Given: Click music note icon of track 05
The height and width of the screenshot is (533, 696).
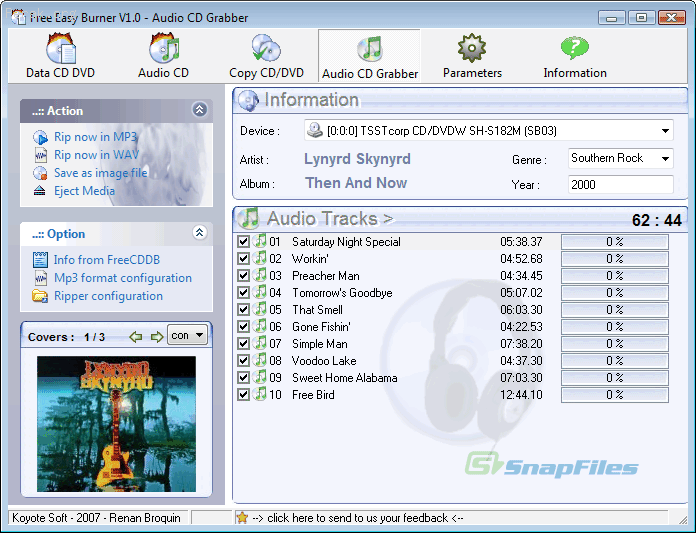Looking at the screenshot, I should (x=260, y=309).
